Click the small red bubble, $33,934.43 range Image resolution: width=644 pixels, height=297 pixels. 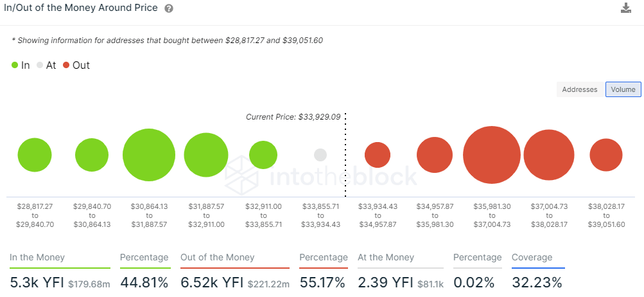pos(378,155)
